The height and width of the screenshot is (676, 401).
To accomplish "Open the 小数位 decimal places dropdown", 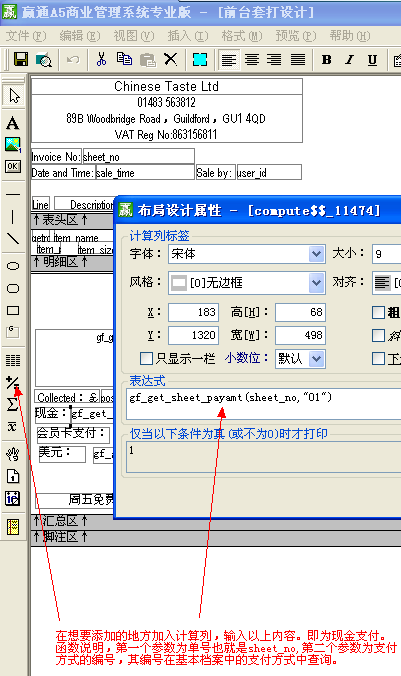I will 316,359.
